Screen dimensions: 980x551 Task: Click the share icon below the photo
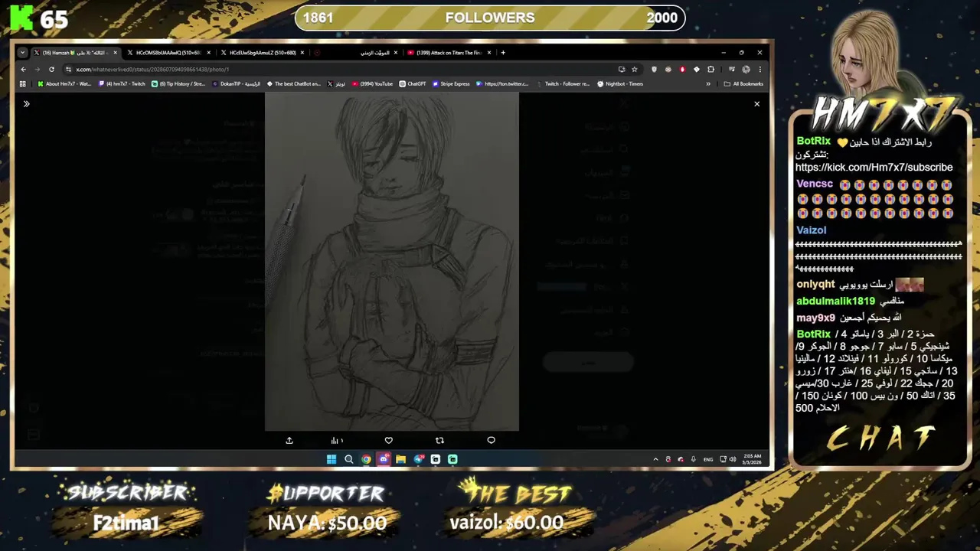click(289, 441)
